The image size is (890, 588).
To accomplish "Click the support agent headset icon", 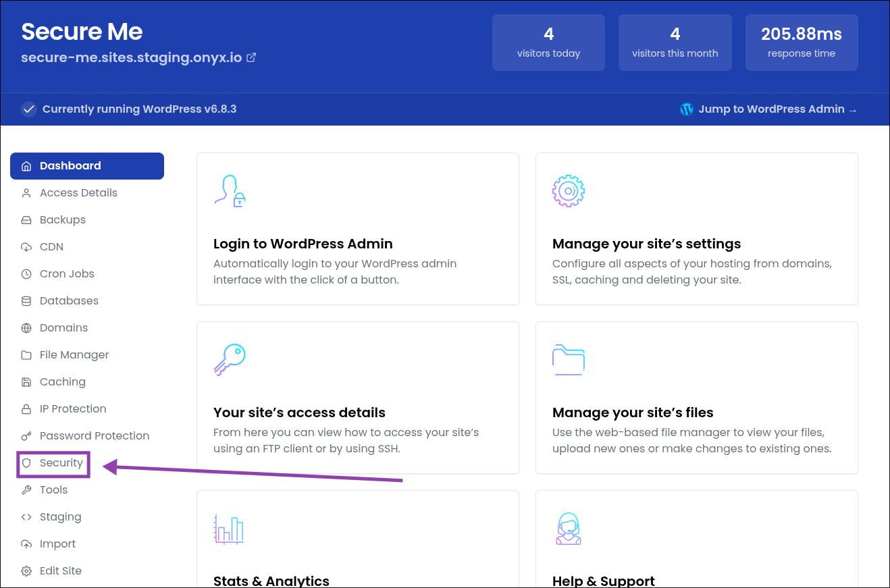I will pyautogui.click(x=569, y=529).
